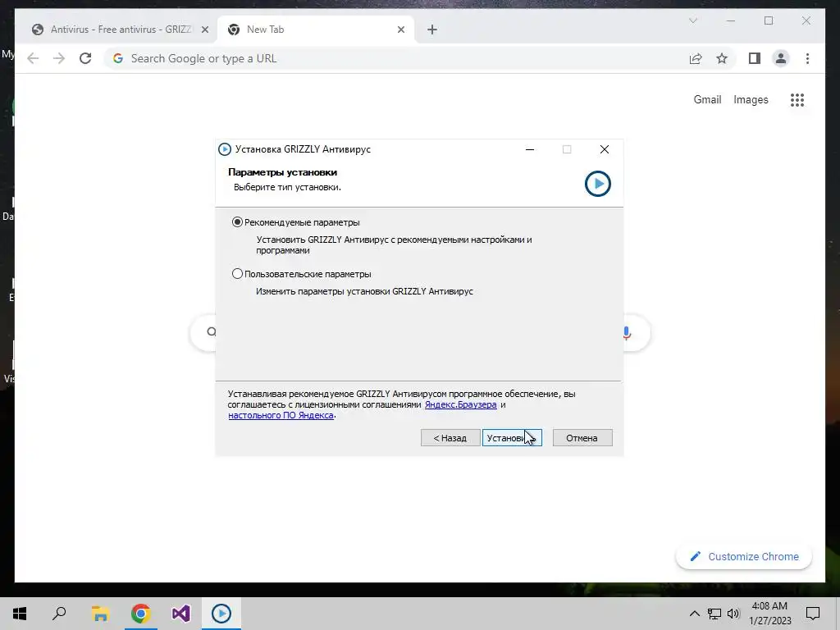Click the GRIZZLY logo in the installer header
Image resolution: width=840 pixels, height=630 pixels.
(x=598, y=184)
